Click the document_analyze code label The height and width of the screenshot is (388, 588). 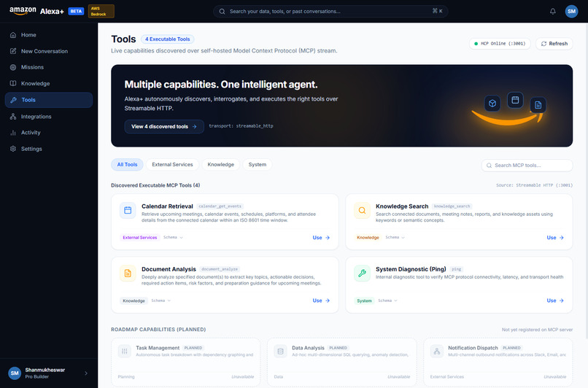[220, 269]
